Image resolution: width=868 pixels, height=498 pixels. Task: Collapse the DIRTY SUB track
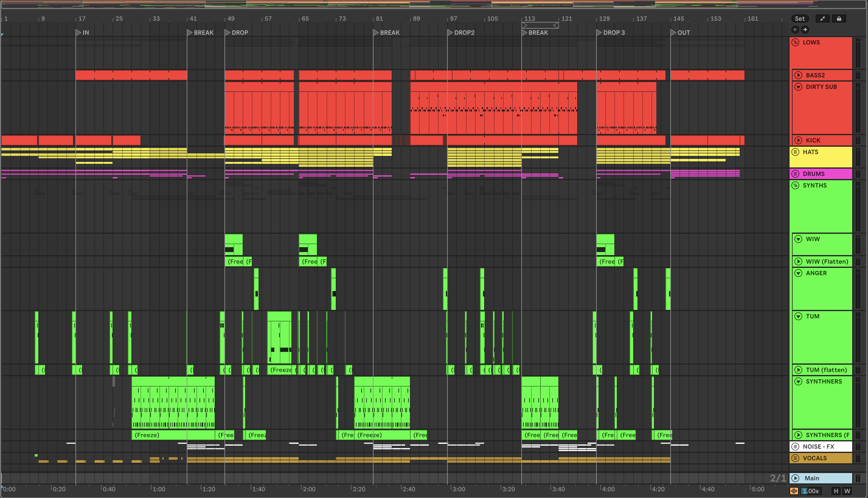click(798, 87)
